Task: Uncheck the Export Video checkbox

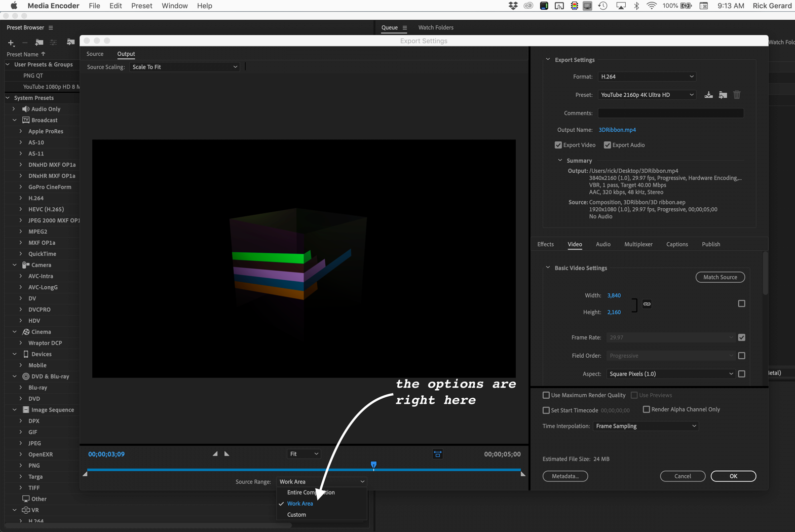Action: (x=558, y=145)
